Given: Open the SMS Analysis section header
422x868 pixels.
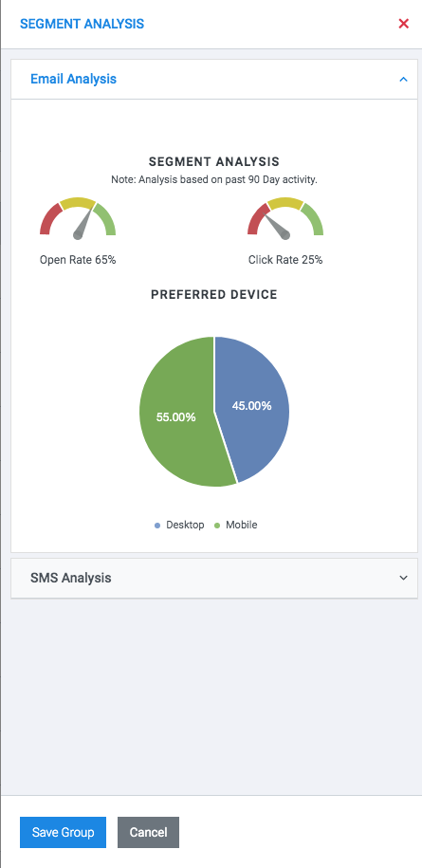Looking at the screenshot, I should coord(214,578).
